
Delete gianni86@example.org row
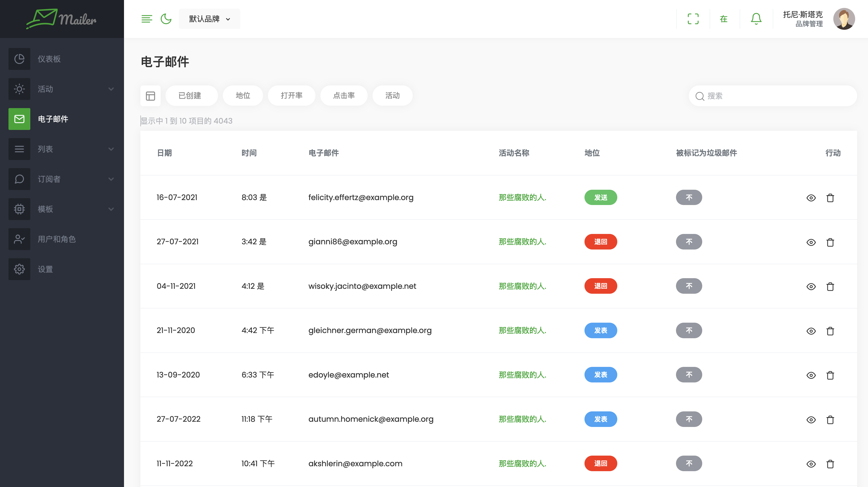(830, 242)
